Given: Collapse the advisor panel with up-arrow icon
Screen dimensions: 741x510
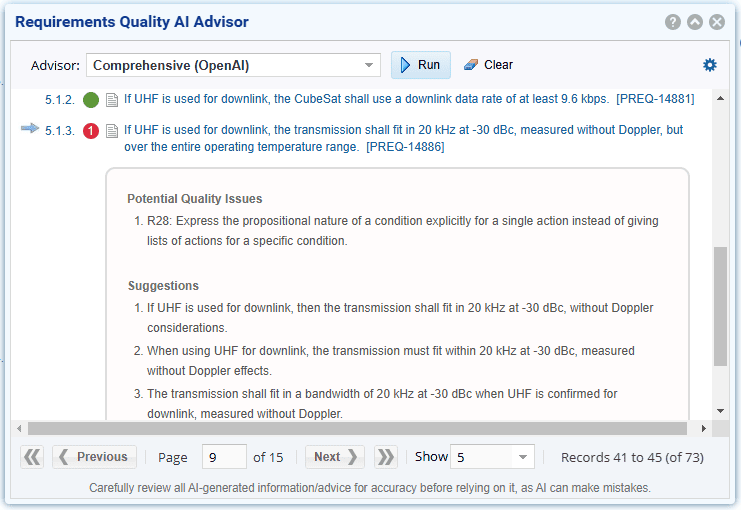Looking at the screenshot, I should coord(695,22).
